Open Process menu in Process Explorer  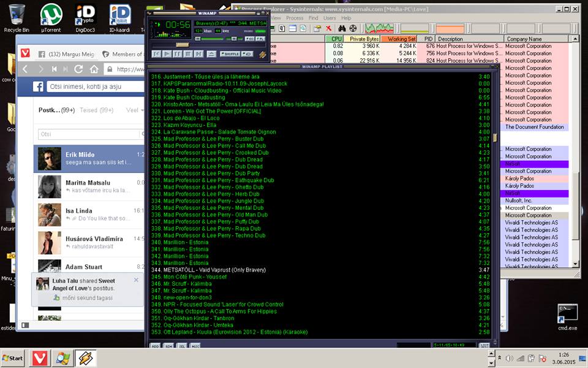coord(295,18)
